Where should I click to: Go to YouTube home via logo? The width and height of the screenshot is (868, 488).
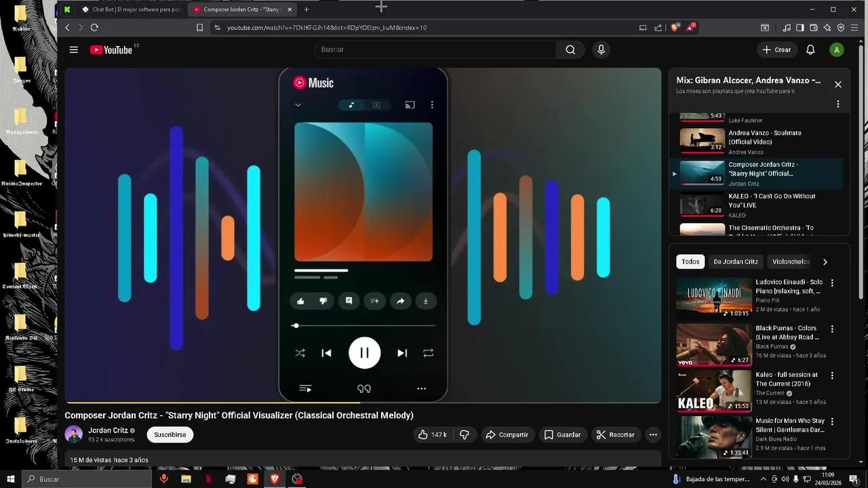click(111, 49)
